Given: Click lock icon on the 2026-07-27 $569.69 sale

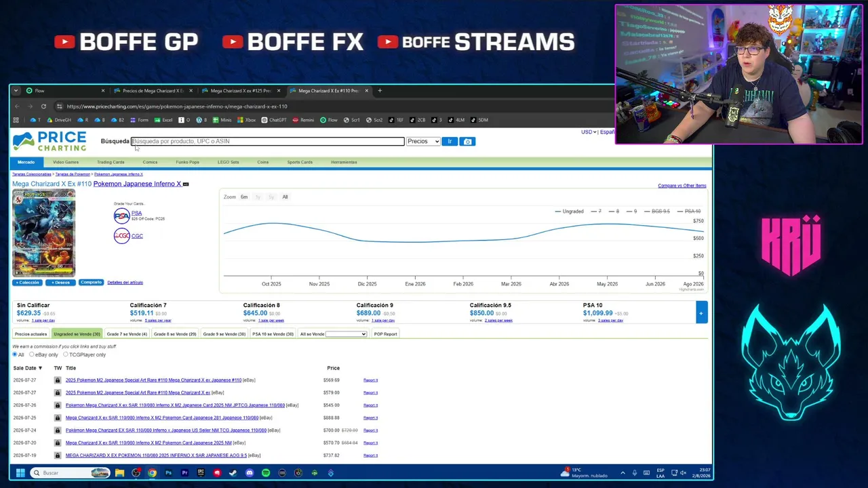Looking at the screenshot, I should tap(58, 380).
